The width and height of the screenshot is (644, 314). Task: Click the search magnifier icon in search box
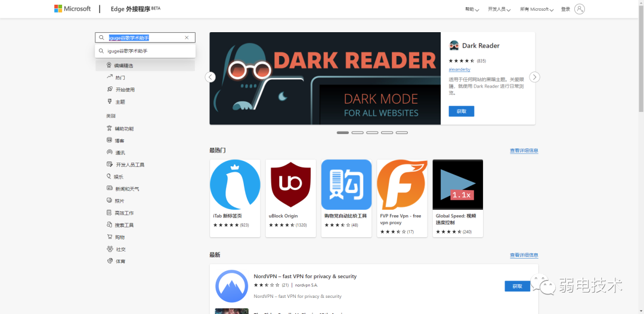coord(102,38)
